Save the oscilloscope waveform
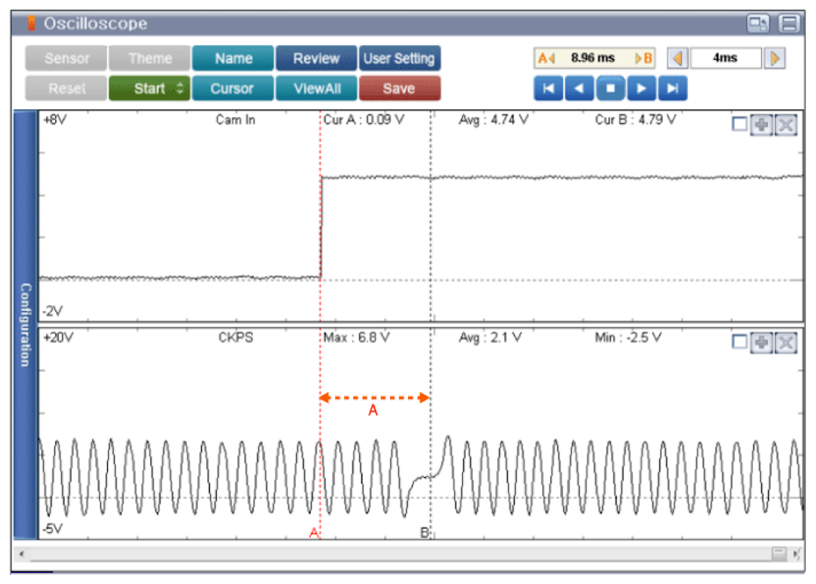816x584 pixels. 399,88
